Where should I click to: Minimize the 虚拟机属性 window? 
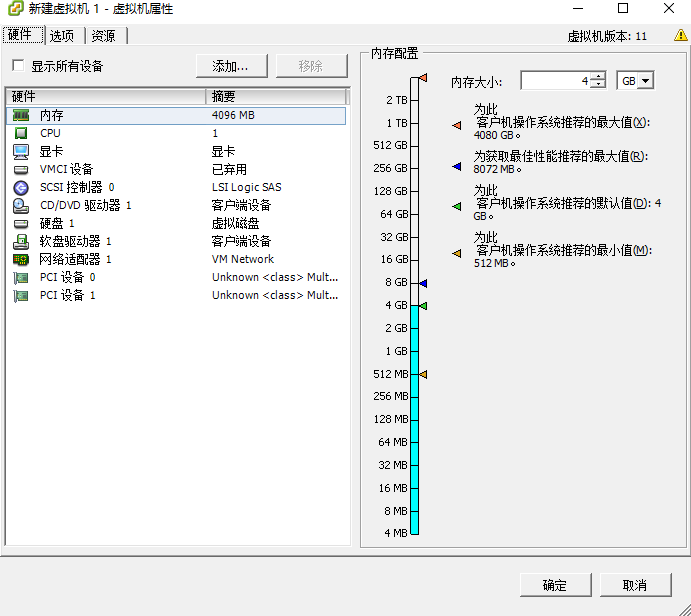578,8
